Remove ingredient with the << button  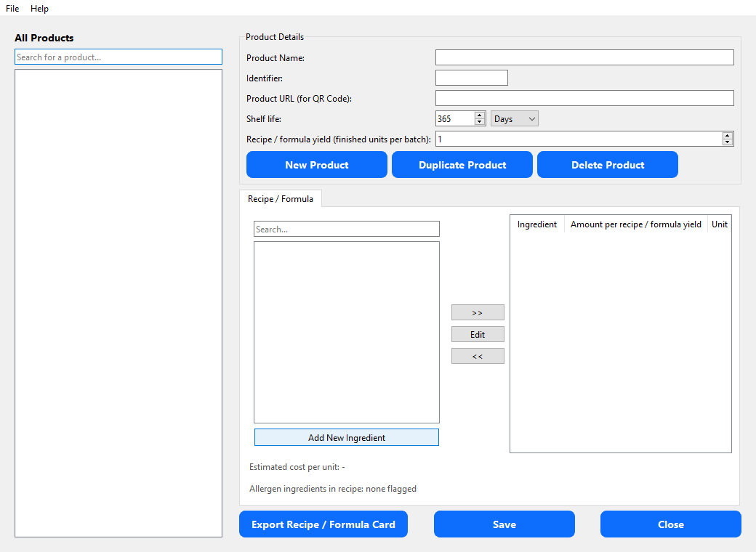click(x=478, y=356)
